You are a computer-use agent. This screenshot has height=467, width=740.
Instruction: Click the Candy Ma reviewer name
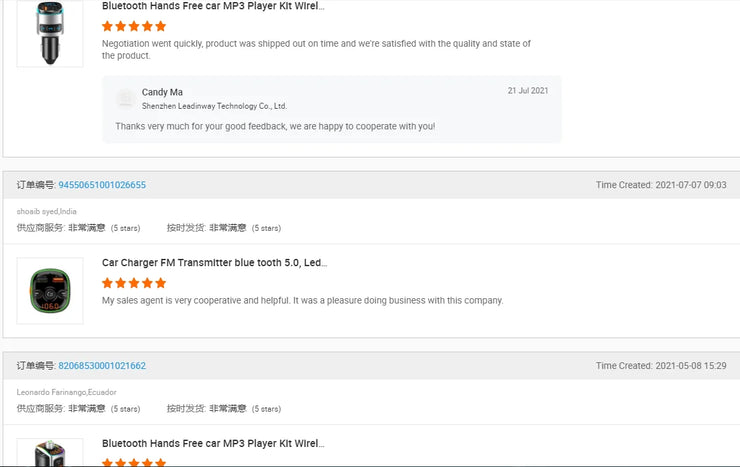point(162,92)
